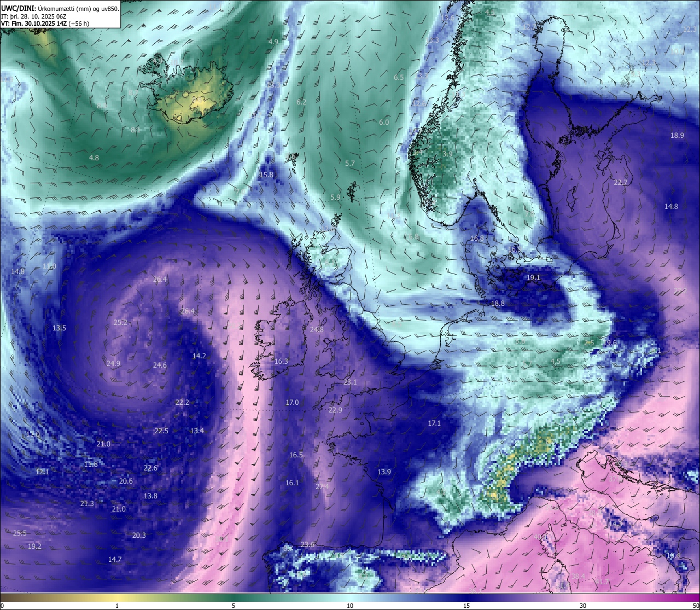The image size is (700, 610).
Task: Click the map value 6.0
Action: point(384,122)
